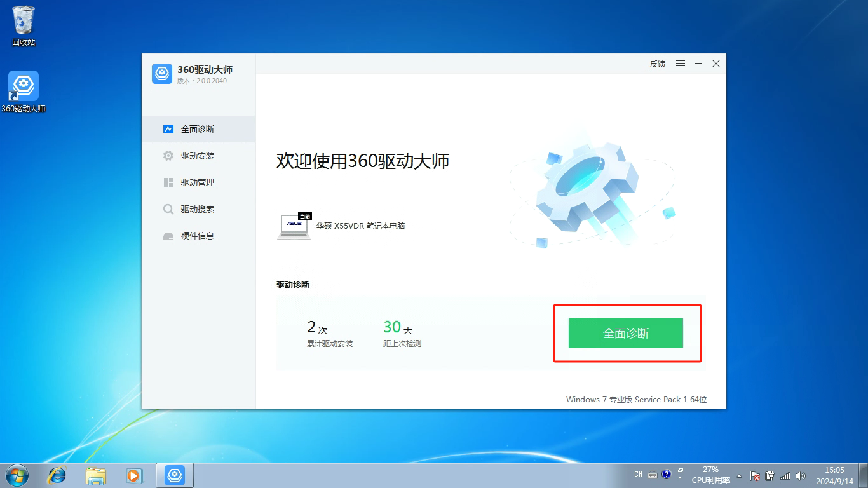Launch Internet Explorer from the taskbar
The width and height of the screenshot is (868, 488).
(57, 475)
